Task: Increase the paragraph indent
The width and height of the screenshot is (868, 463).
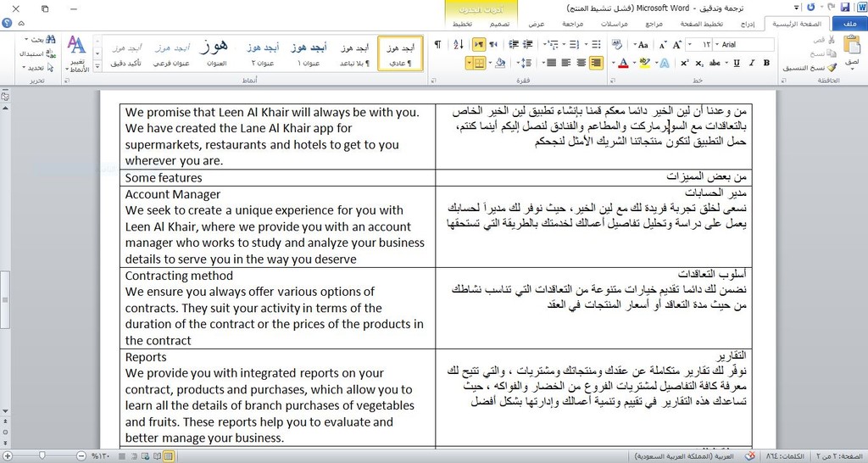Action: pyautogui.click(x=515, y=44)
